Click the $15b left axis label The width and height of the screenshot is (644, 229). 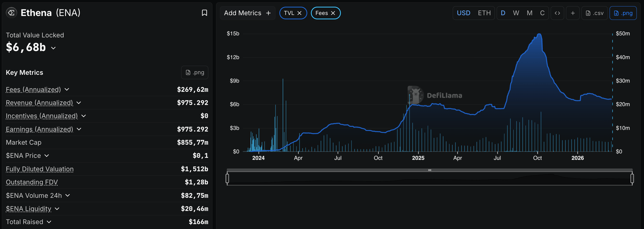pos(233,34)
